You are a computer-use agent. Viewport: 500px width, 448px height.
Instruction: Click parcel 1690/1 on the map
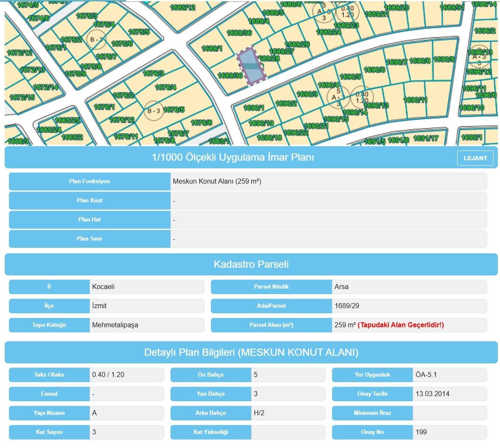click(253, 108)
